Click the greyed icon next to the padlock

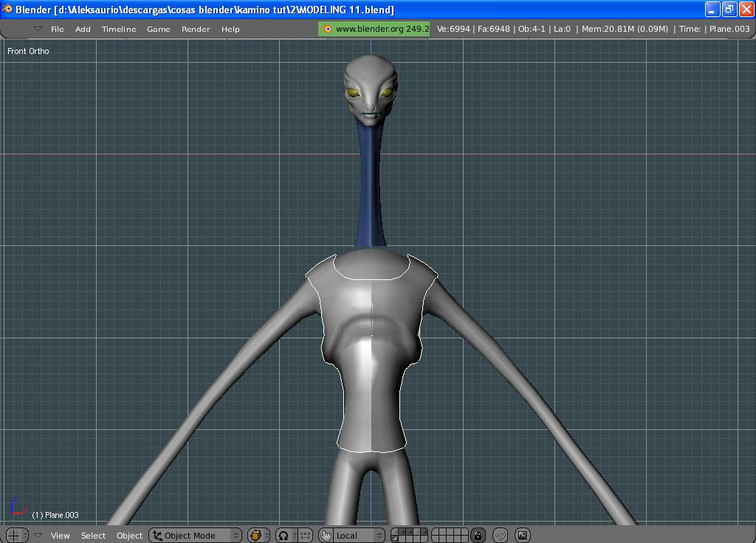point(501,536)
